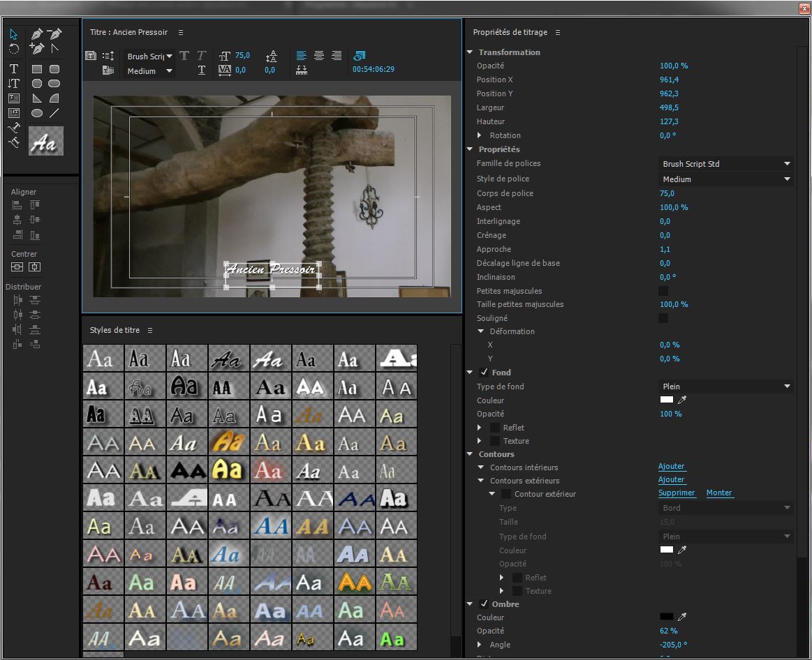Disable the Fond fill checkbox
Viewport: 812px width, 660px height.
(485, 373)
